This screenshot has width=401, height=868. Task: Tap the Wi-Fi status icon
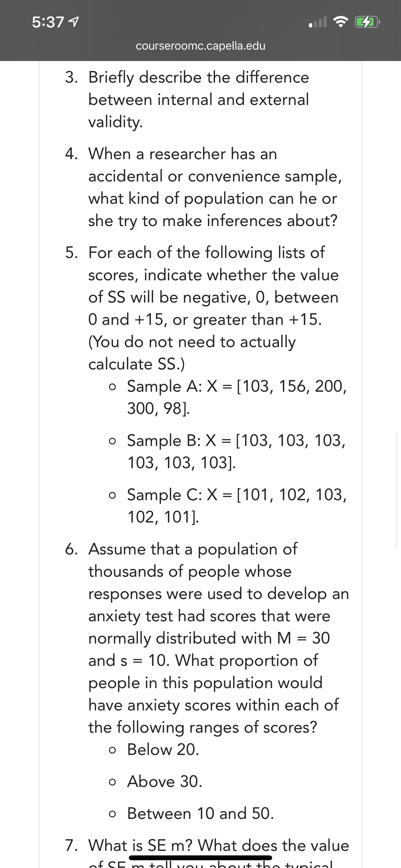click(340, 22)
